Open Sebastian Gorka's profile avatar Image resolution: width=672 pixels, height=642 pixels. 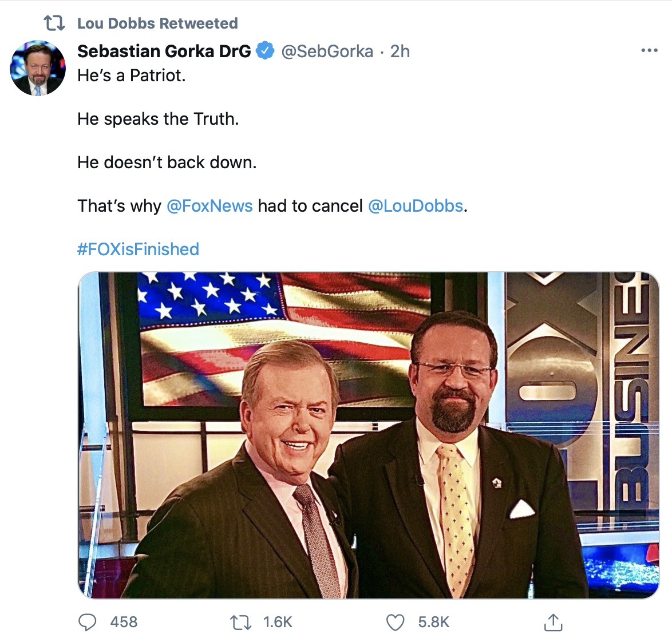38,68
